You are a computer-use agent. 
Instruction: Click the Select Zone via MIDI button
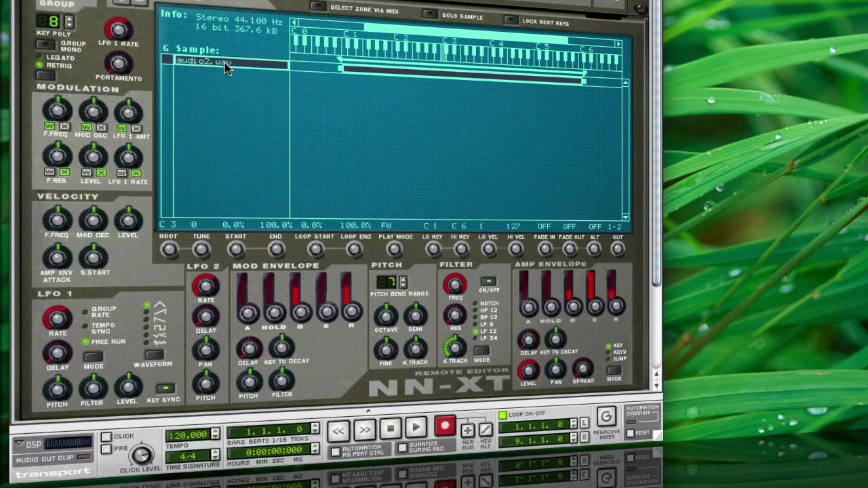click(317, 6)
